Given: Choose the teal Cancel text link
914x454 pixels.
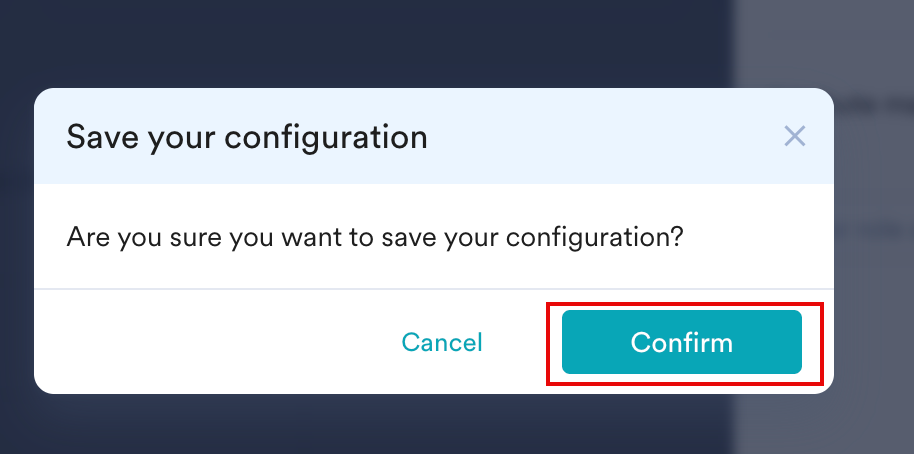Looking at the screenshot, I should tap(442, 343).
